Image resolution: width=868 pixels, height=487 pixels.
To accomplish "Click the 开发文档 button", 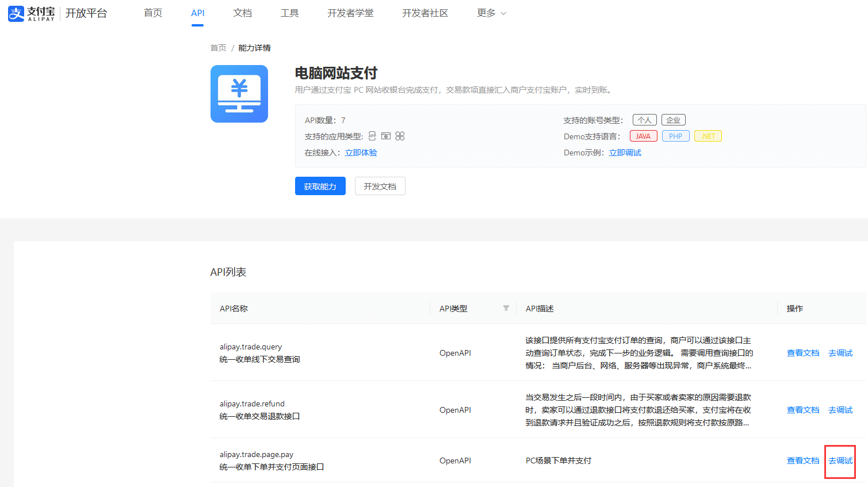I will coord(380,186).
